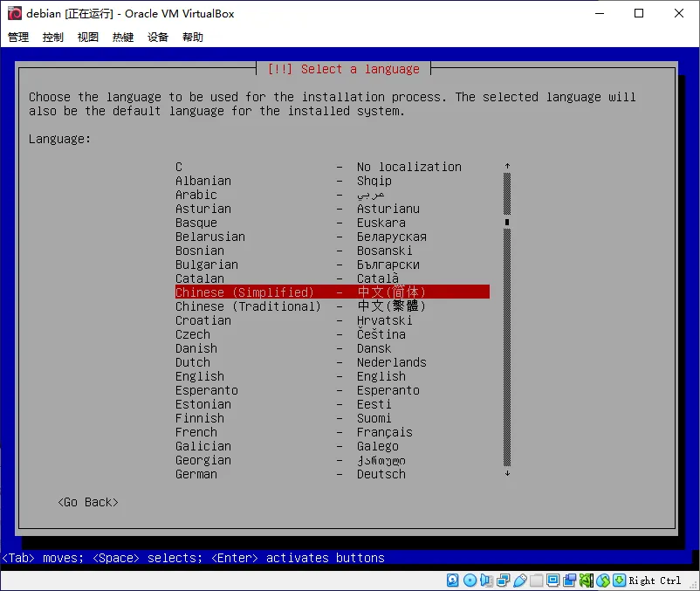This screenshot has height=591, width=700.
Task: Select C - No localization
Action: [333, 167]
